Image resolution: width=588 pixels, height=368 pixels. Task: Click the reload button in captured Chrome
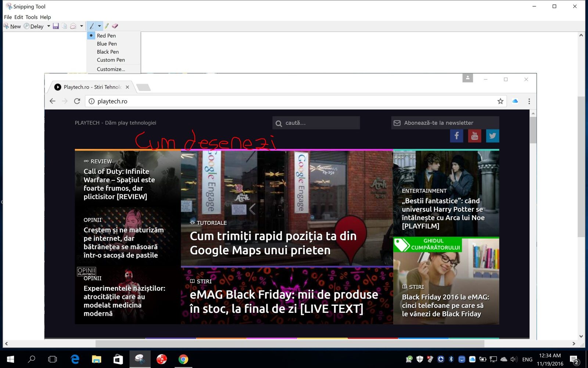click(77, 101)
